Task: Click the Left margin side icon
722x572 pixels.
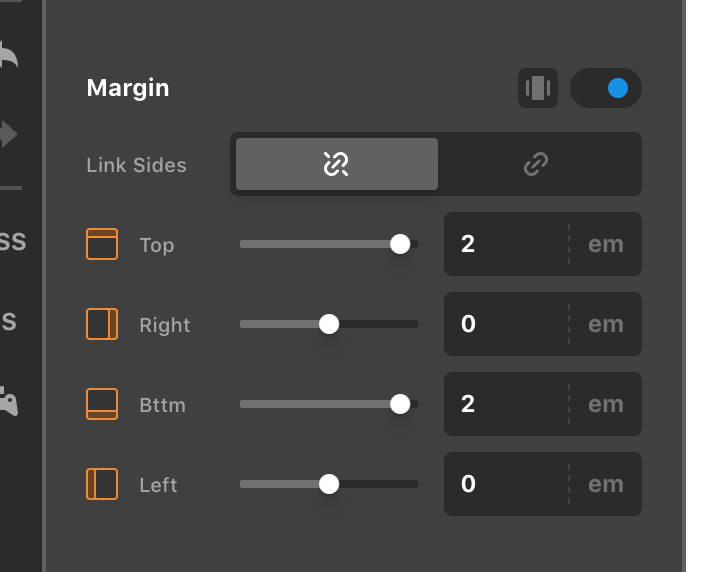Action: (102, 484)
